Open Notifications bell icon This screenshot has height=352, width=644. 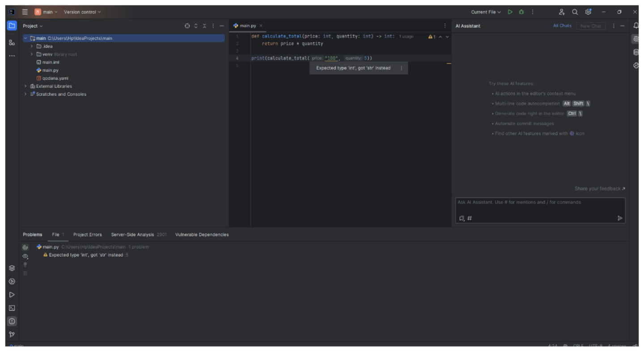click(x=636, y=26)
